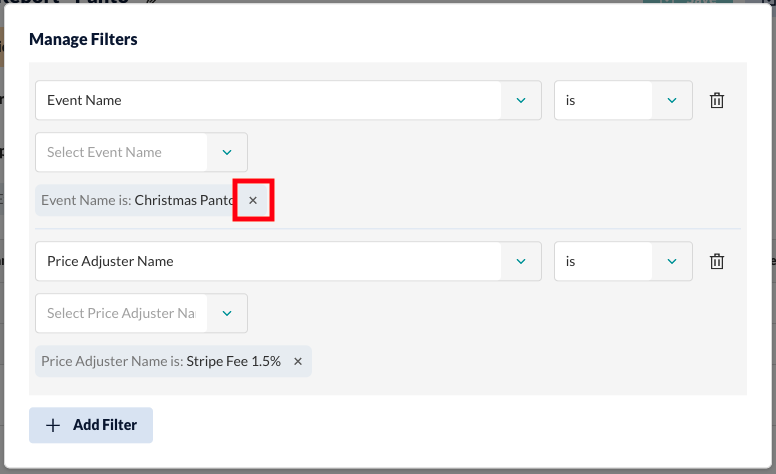Open the Select Event Name chevron

pyautogui.click(x=227, y=152)
